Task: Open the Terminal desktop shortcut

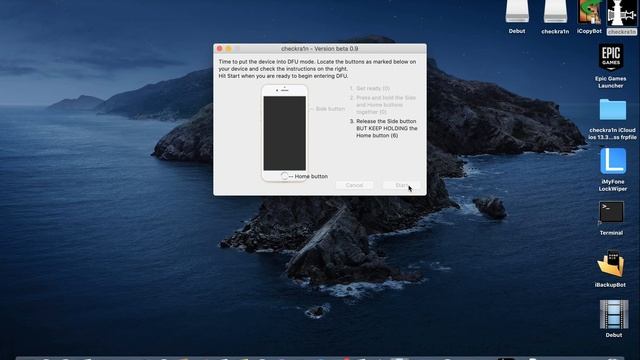Action: click(611, 212)
